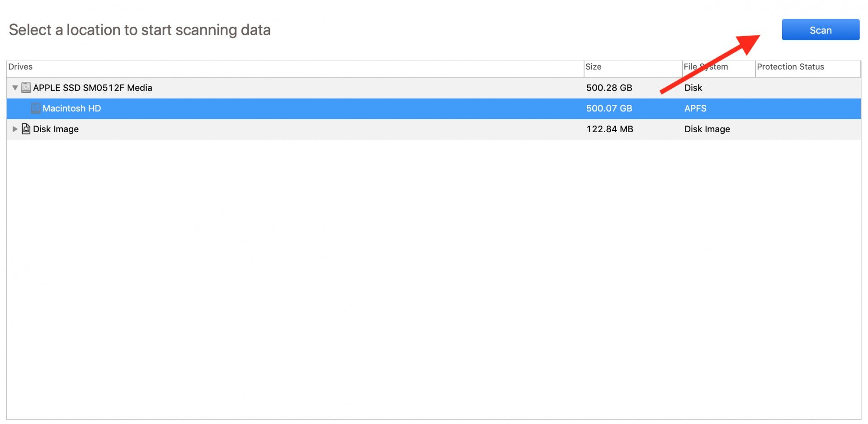Select the Macintosh HD volume name
This screenshot has height=424, width=868.
[71, 109]
